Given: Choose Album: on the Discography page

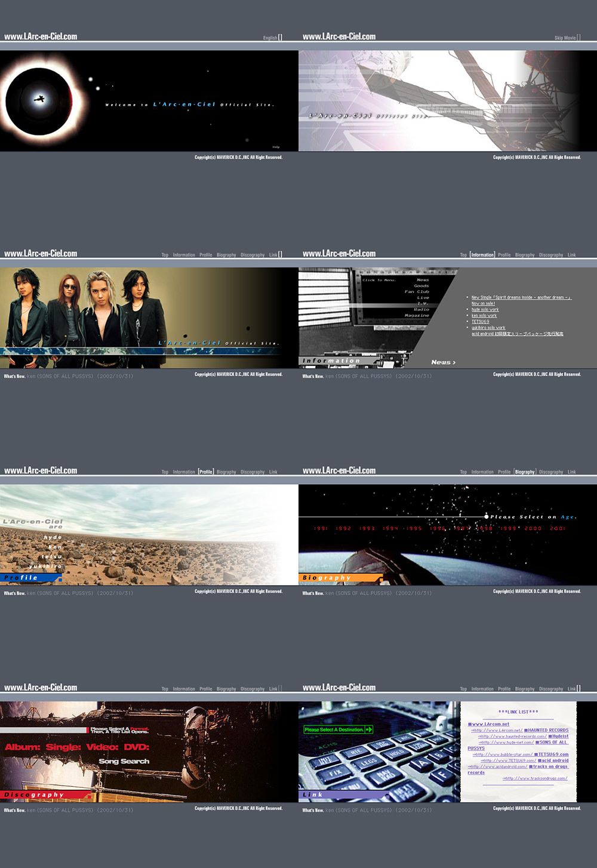Looking at the screenshot, I should click(x=23, y=747).
